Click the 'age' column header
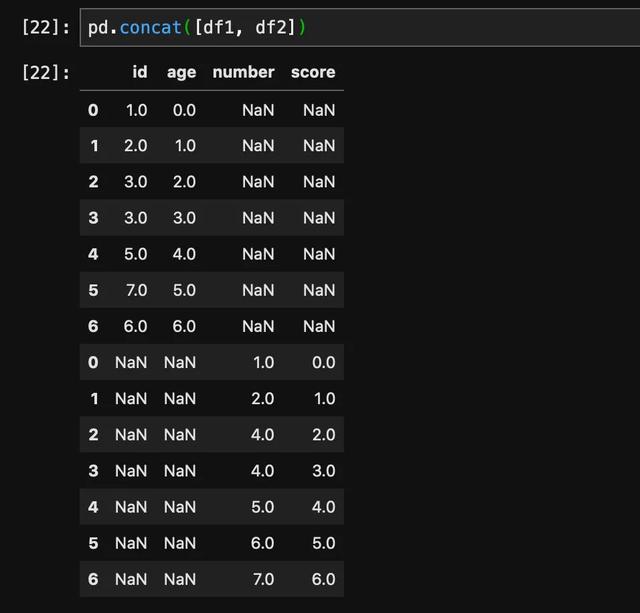The height and width of the screenshot is (613, 640). tap(181, 72)
